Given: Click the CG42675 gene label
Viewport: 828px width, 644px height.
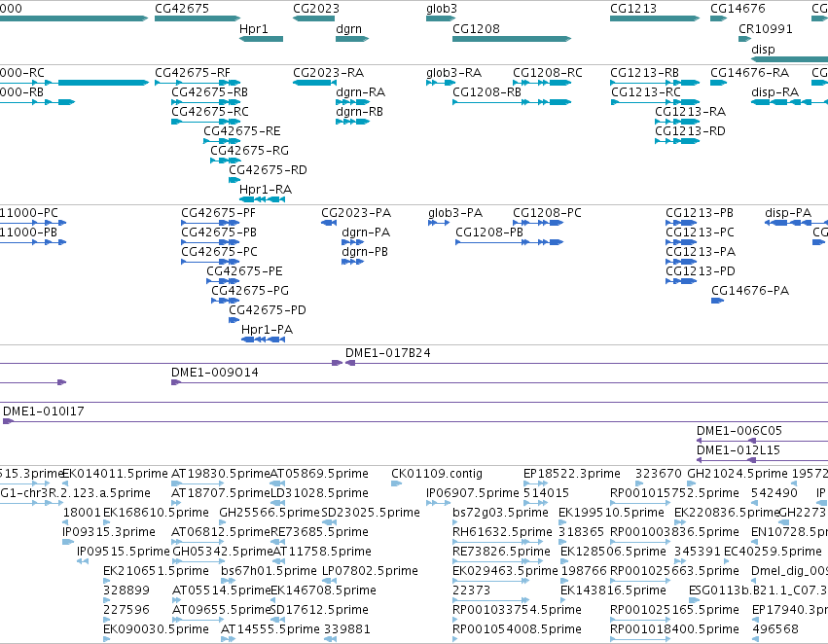Looking at the screenshot, I should [x=182, y=9].
